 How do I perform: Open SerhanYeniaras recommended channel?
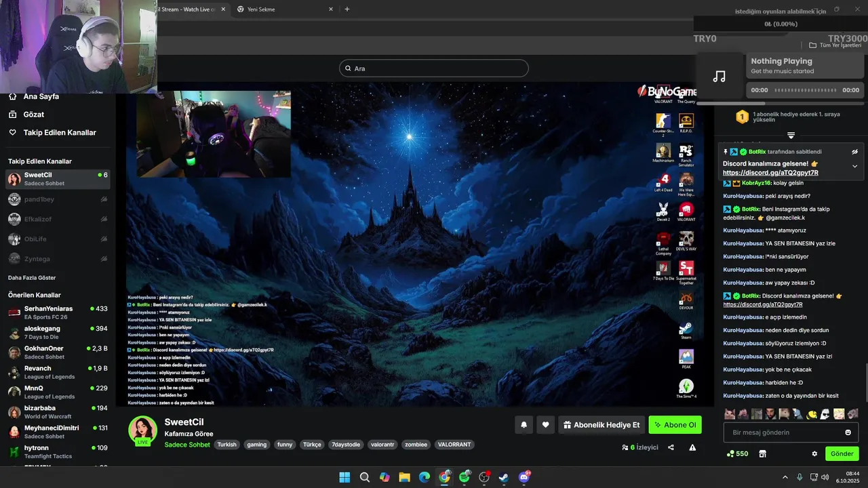[x=58, y=312]
